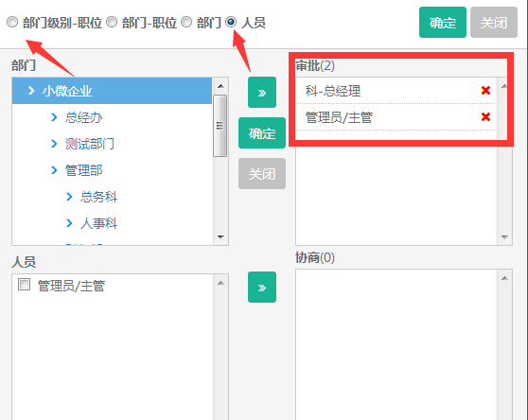Image resolution: width=528 pixels, height=420 pixels.
Task: Select the 部门-职位 radio option
Action: click(x=112, y=22)
